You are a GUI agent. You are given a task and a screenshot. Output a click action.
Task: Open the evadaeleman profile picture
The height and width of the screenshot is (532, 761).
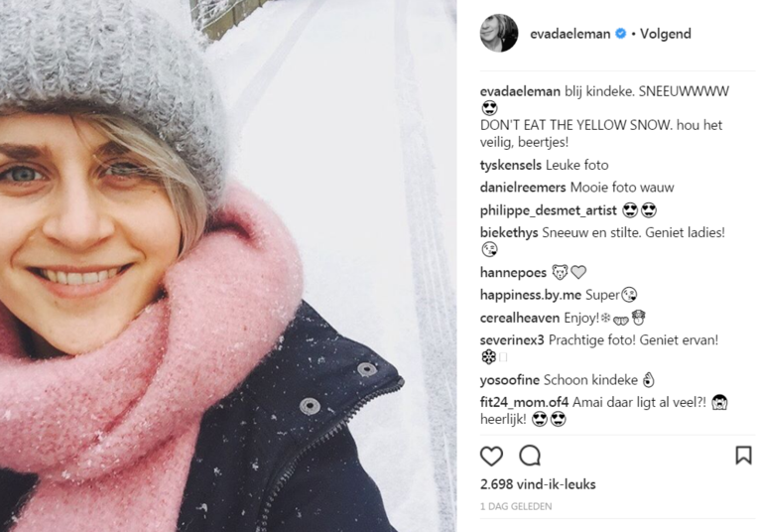pos(499,33)
